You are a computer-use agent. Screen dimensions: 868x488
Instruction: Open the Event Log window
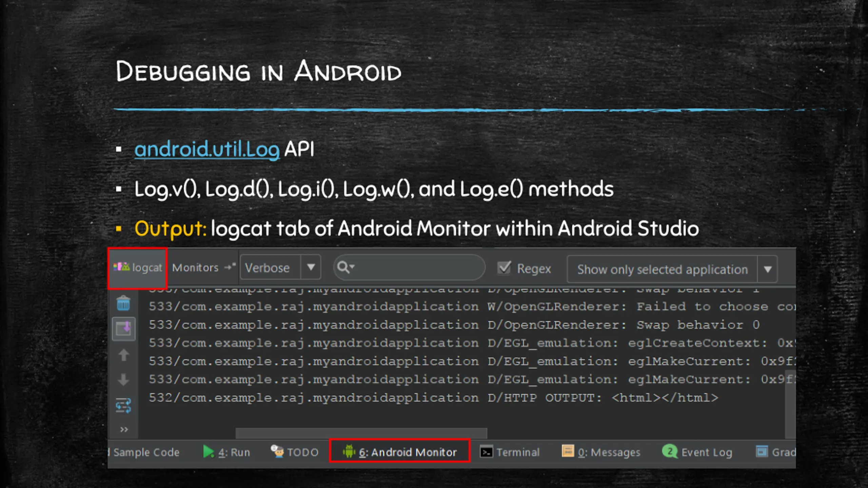point(697,452)
